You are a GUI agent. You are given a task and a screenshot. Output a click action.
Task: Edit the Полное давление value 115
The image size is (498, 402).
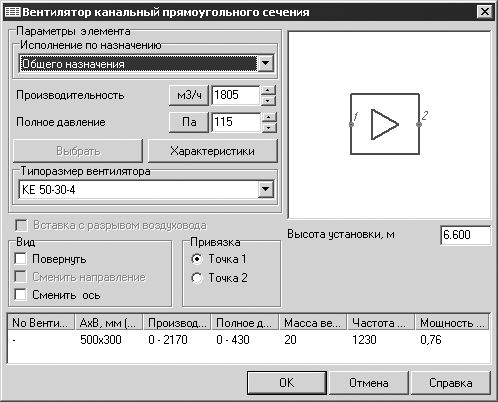click(235, 122)
